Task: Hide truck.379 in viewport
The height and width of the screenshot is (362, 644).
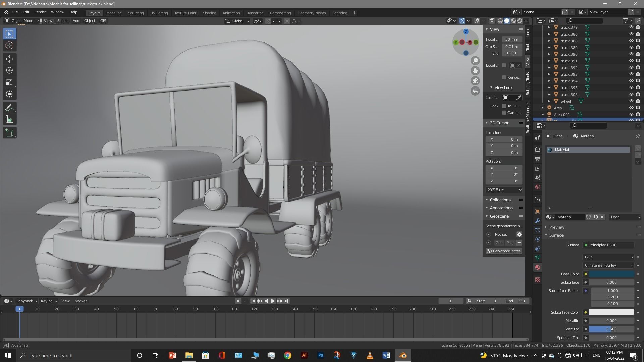Action: pos(631,27)
